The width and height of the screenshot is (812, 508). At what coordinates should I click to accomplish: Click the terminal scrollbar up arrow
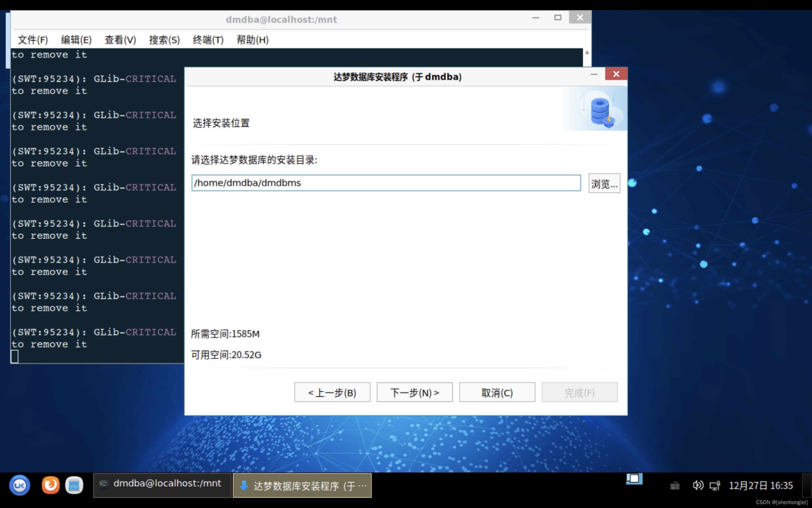(587, 52)
